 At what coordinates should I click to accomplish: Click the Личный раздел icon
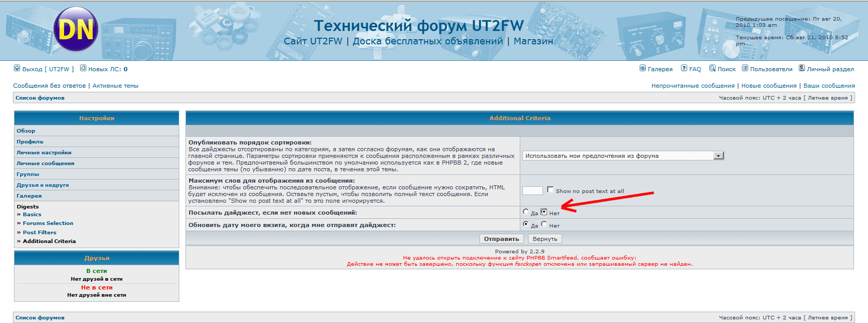tap(802, 68)
